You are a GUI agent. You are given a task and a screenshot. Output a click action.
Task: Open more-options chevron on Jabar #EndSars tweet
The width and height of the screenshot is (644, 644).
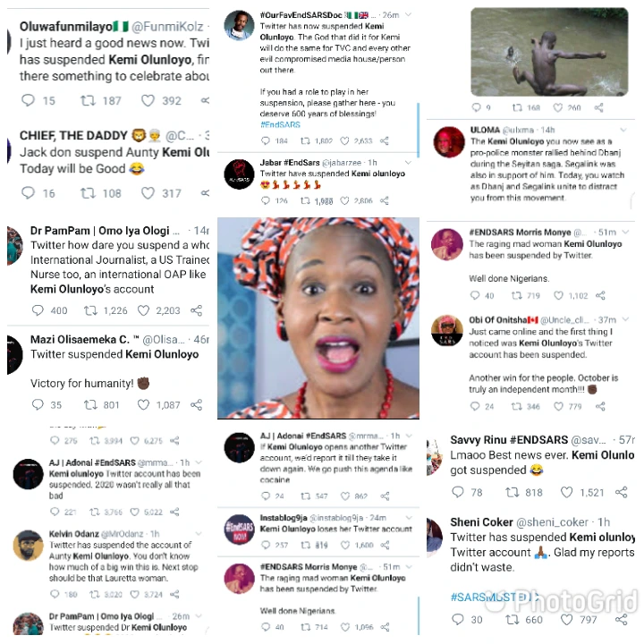point(408,162)
